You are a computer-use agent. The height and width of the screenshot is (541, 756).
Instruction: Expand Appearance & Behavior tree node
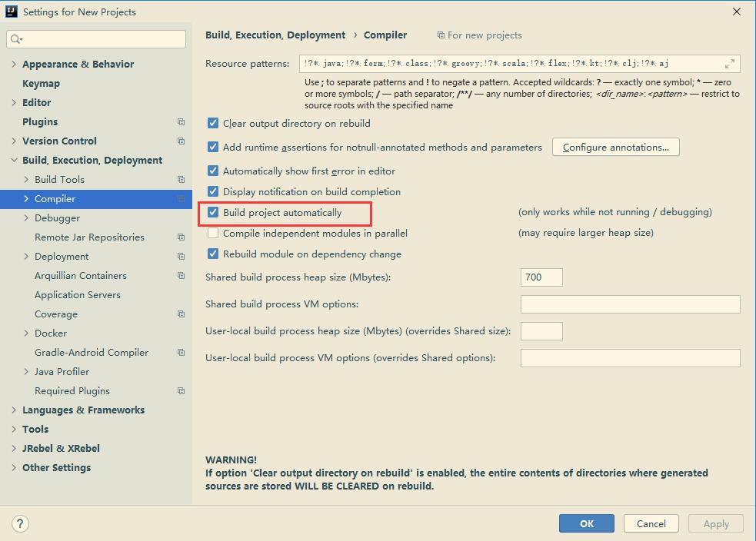pyautogui.click(x=14, y=64)
